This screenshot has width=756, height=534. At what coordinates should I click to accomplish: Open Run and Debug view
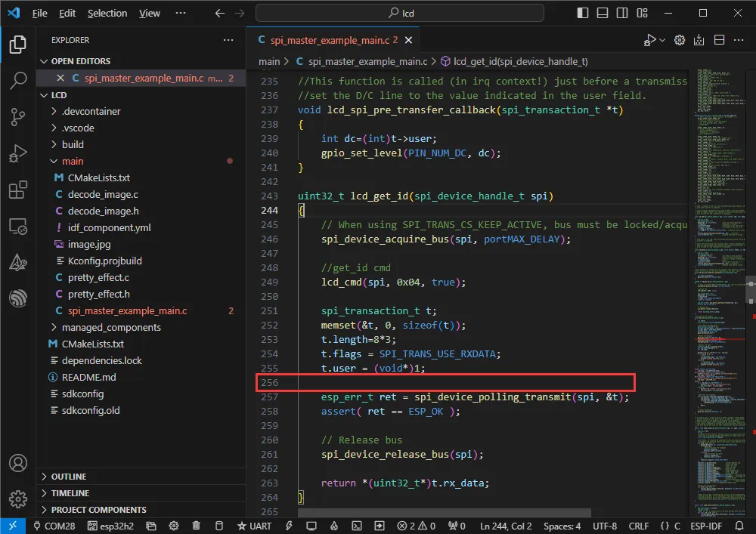18,153
